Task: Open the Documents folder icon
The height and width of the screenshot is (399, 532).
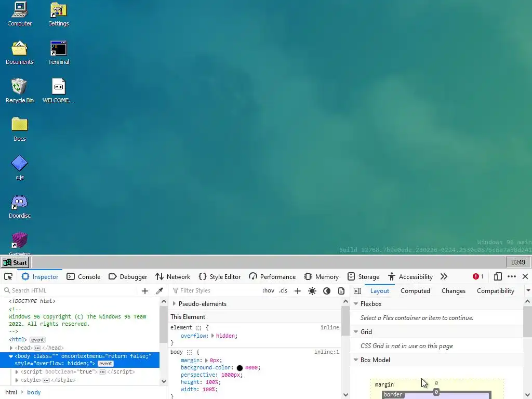Action: (19, 52)
